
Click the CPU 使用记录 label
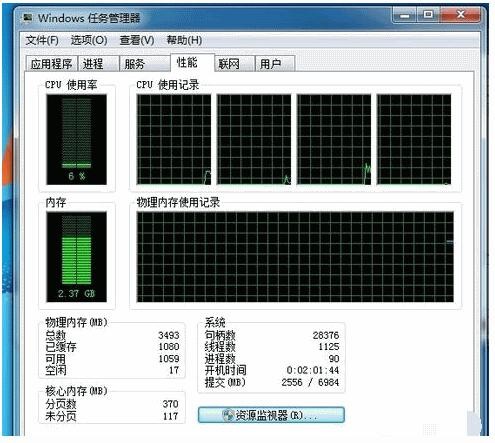point(168,85)
